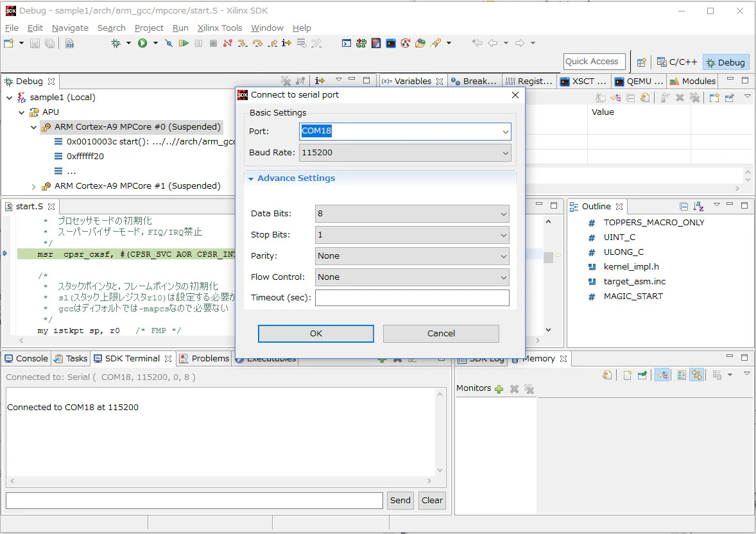This screenshot has height=534, width=756.
Task: Open the Baud Rate dropdown
Action: 505,153
